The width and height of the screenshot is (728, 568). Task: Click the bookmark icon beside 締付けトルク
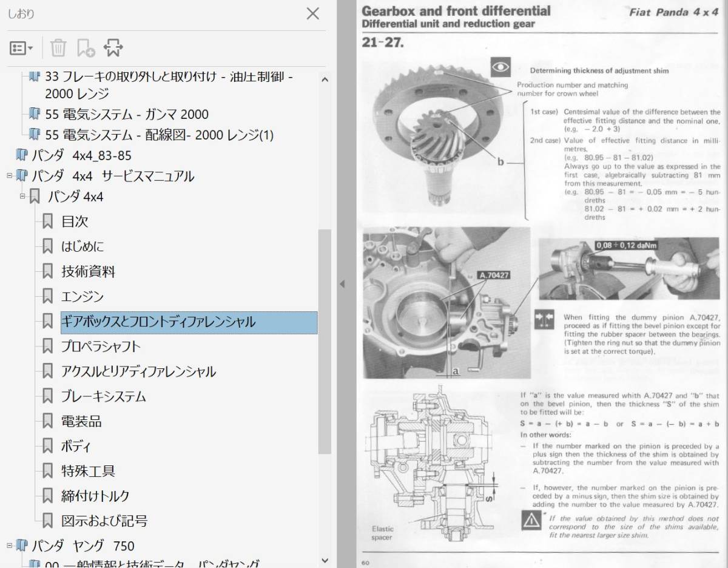(48, 496)
